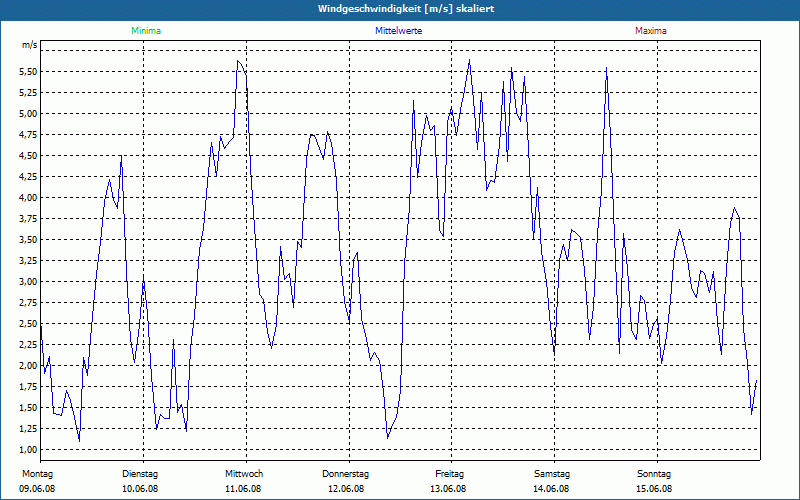Screen dimensions: 800x500
Task: Click the 5,00 y-axis value
Action: (29, 114)
